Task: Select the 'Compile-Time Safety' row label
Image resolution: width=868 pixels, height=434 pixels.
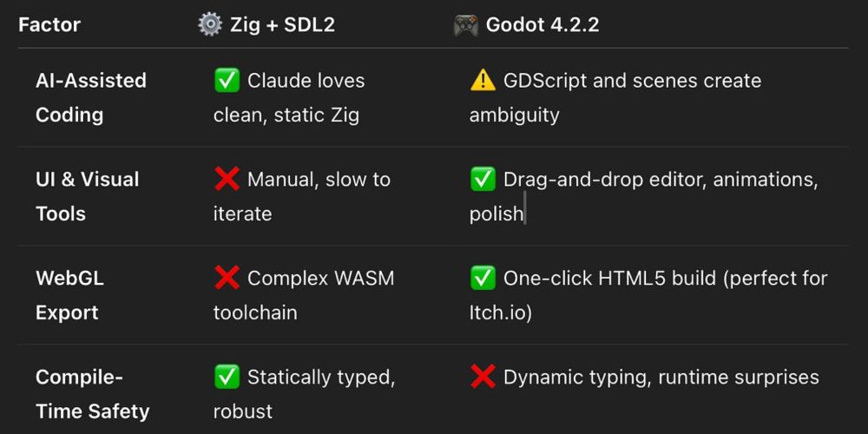Action: (x=91, y=394)
